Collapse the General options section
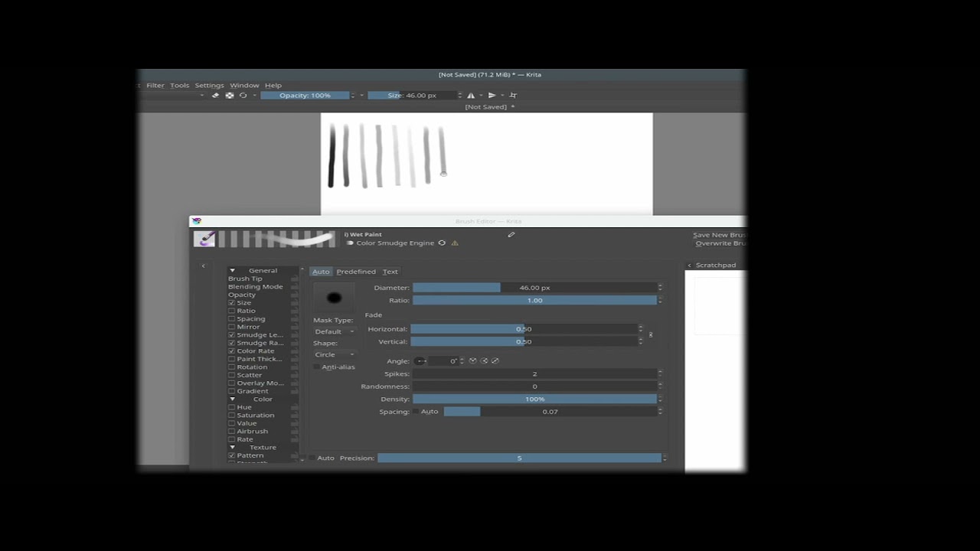 pos(233,271)
